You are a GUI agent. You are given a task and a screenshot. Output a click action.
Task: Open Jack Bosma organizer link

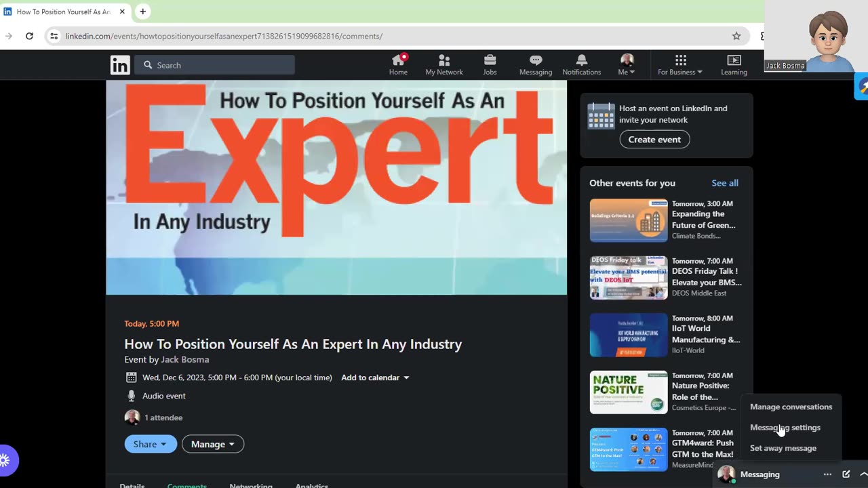[x=184, y=359]
